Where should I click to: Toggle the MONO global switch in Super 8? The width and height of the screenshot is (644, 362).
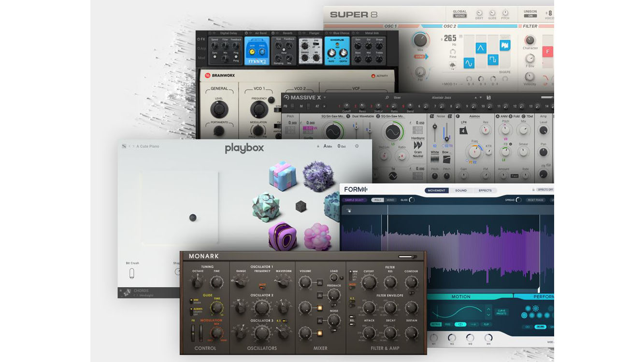coord(459,16)
